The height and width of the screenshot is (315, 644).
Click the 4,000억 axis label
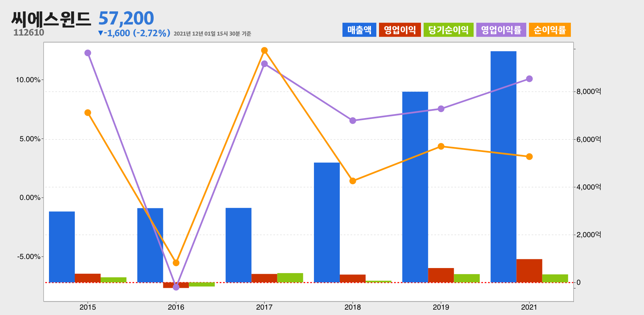pos(589,187)
